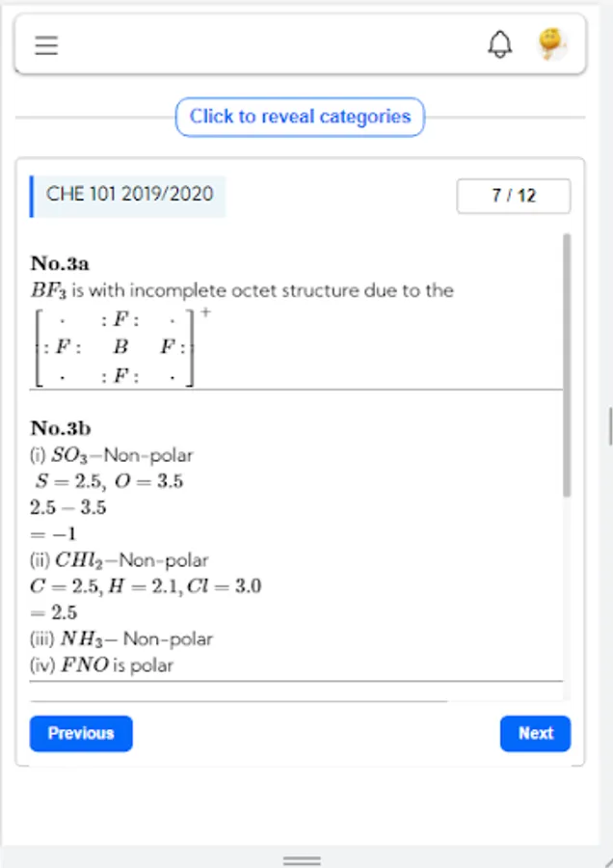This screenshot has width=613, height=868.
Task: Click the NH3 Non-polar answer line
Action: point(121,639)
